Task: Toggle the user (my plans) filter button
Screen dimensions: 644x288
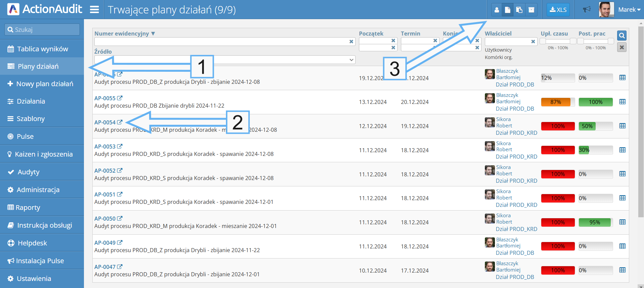Action: (497, 10)
